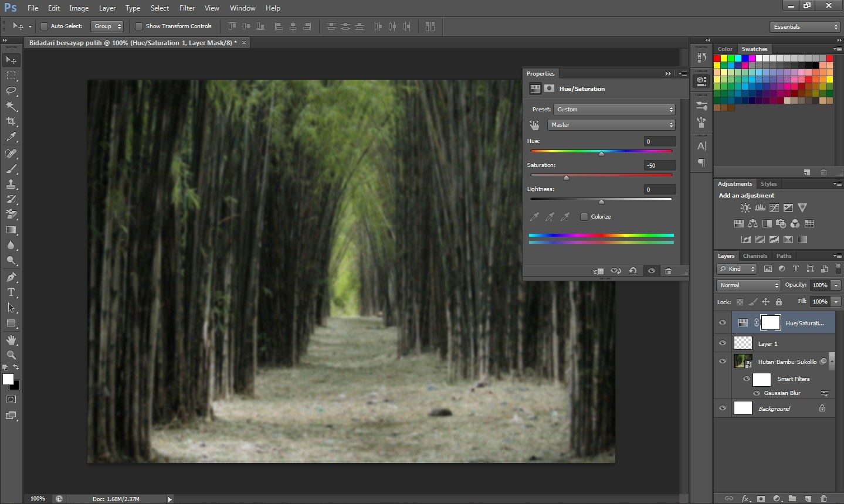Select the Hand tool

pos(11,340)
